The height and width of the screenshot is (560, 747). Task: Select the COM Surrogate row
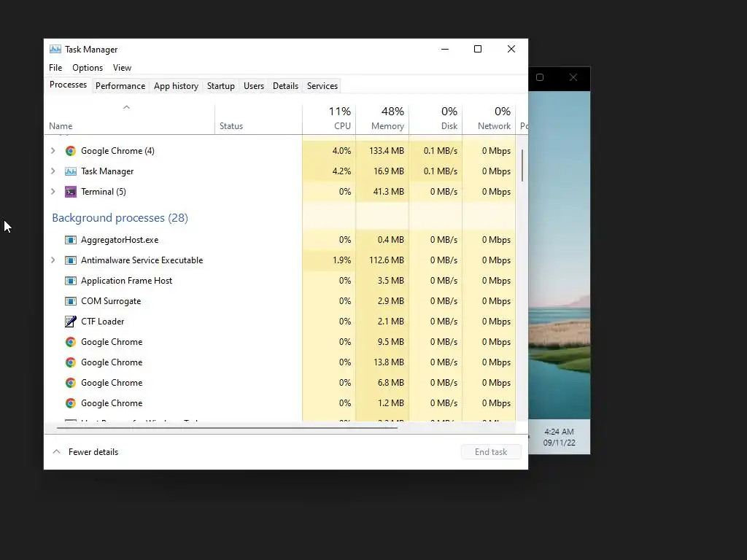click(x=280, y=301)
